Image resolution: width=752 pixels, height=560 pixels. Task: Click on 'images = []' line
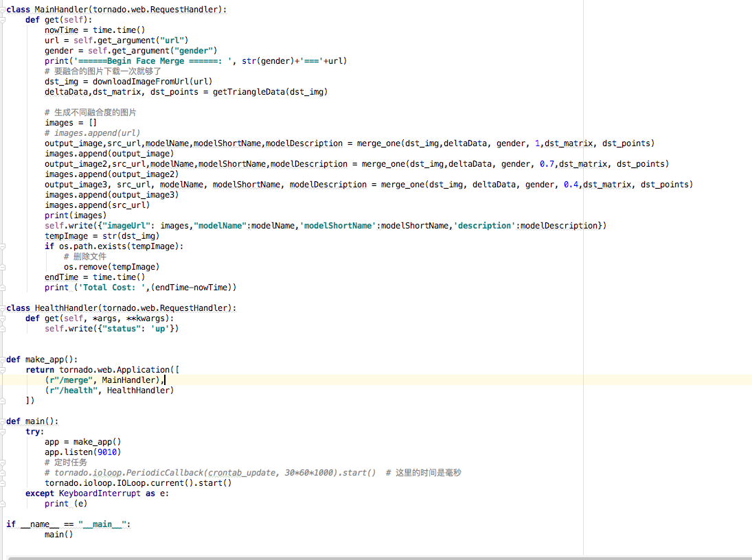click(x=71, y=124)
